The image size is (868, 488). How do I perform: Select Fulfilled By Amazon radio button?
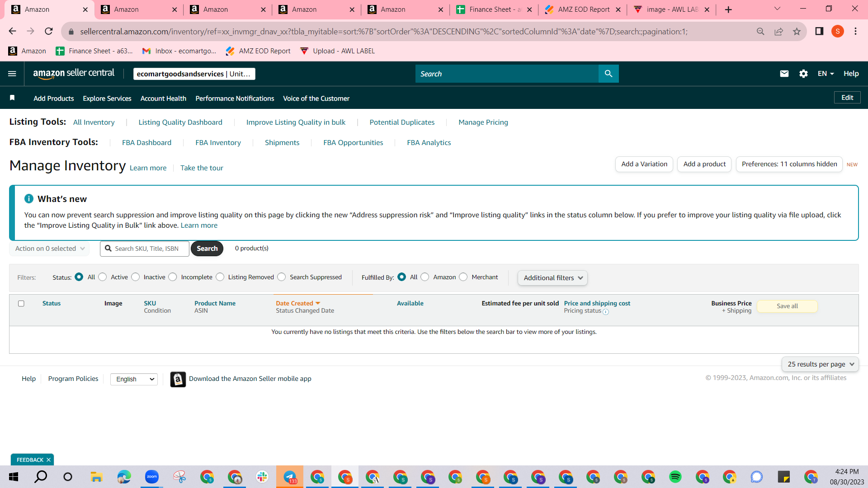[x=425, y=277]
